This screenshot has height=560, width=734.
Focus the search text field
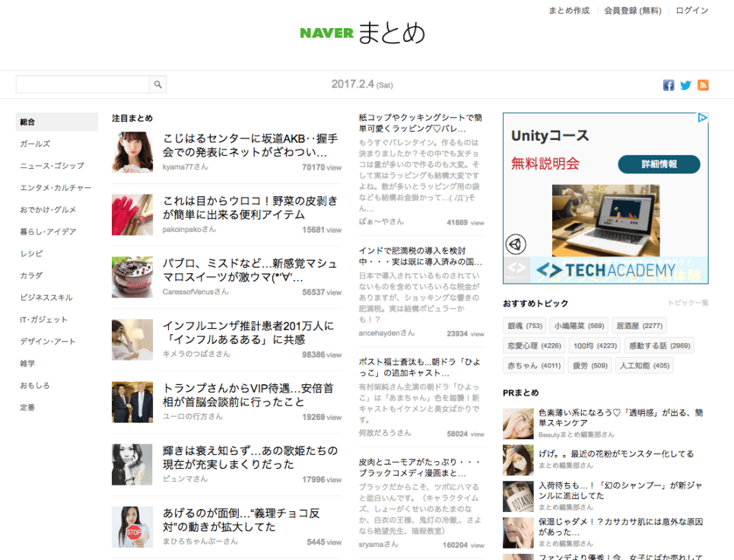(x=82, y=84)
